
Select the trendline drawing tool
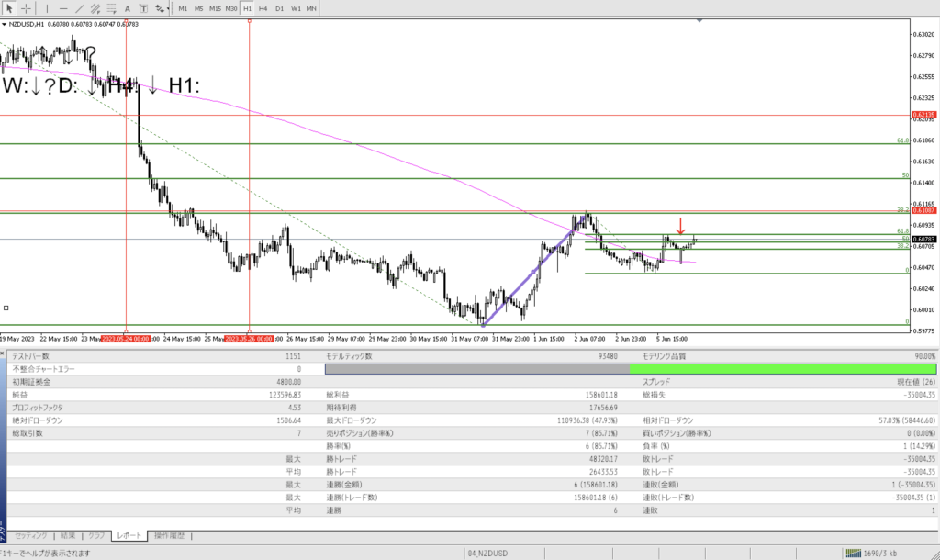click(x=79, y=8)
